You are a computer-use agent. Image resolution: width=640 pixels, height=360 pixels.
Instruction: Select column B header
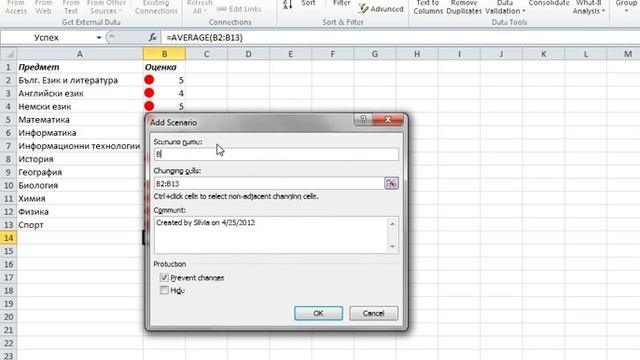(x=164, y=53)
